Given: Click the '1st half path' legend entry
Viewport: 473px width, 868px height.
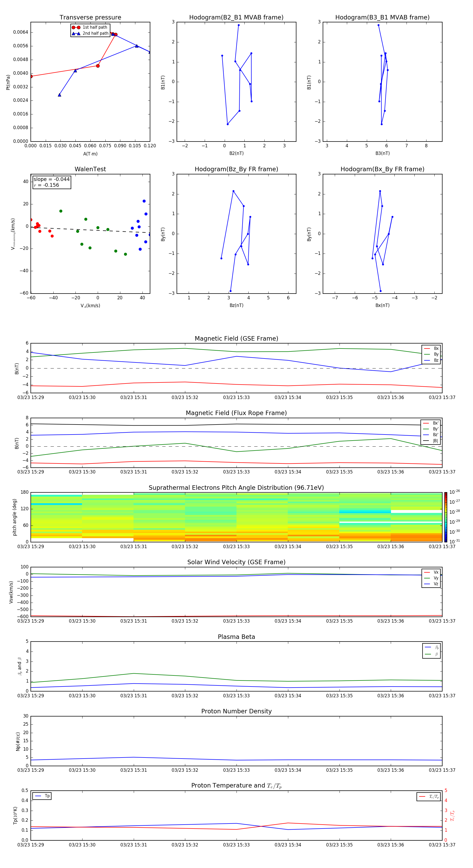Looking at the screenshot, I should tap(90, 27).
